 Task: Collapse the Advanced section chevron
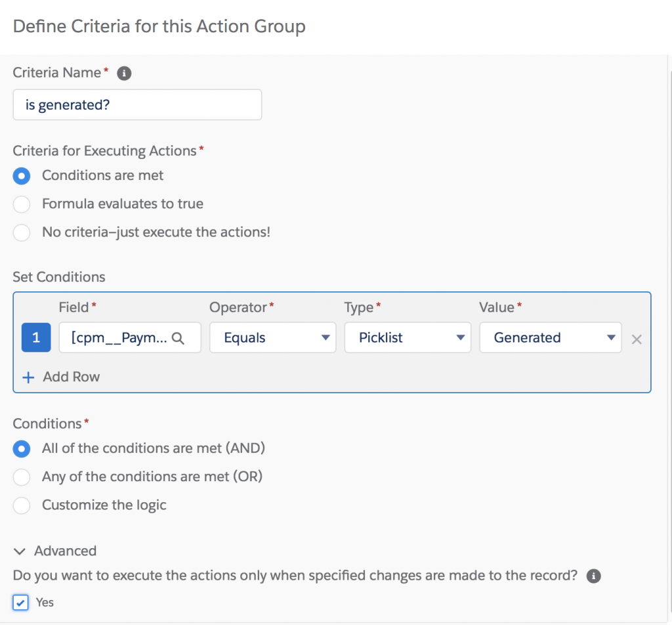[20, 551]
